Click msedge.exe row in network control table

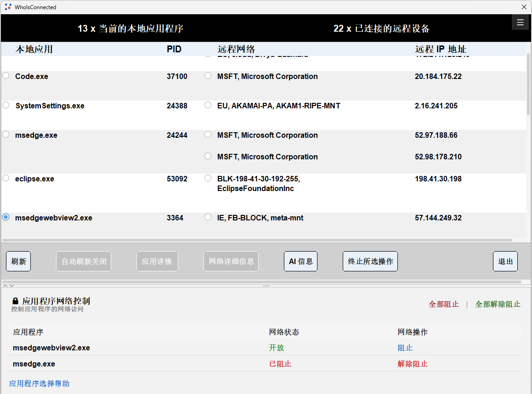tap(266, 364)
